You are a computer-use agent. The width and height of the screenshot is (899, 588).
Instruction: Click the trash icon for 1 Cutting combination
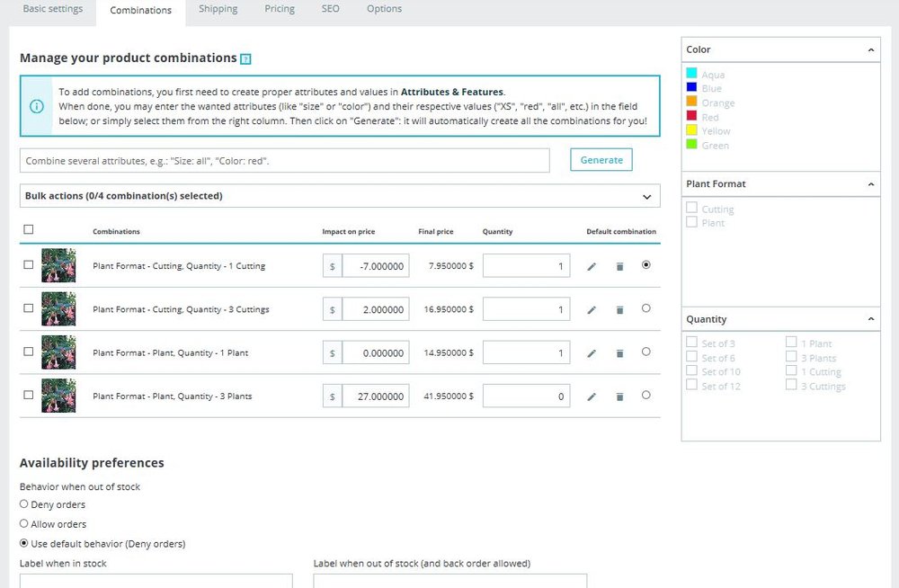pyautogui.click(x=619, y=266)
